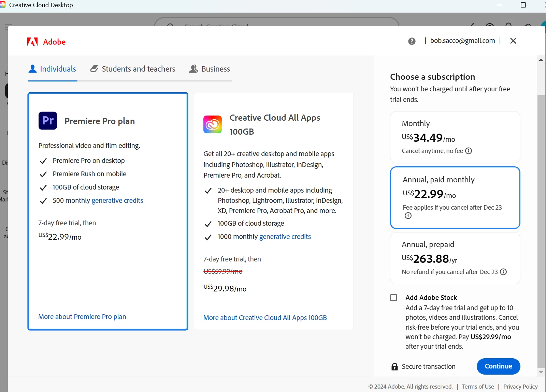Open More about Premiere Pro plan link
The width and height of the screenshot is (546, 392).
(82, 317)
